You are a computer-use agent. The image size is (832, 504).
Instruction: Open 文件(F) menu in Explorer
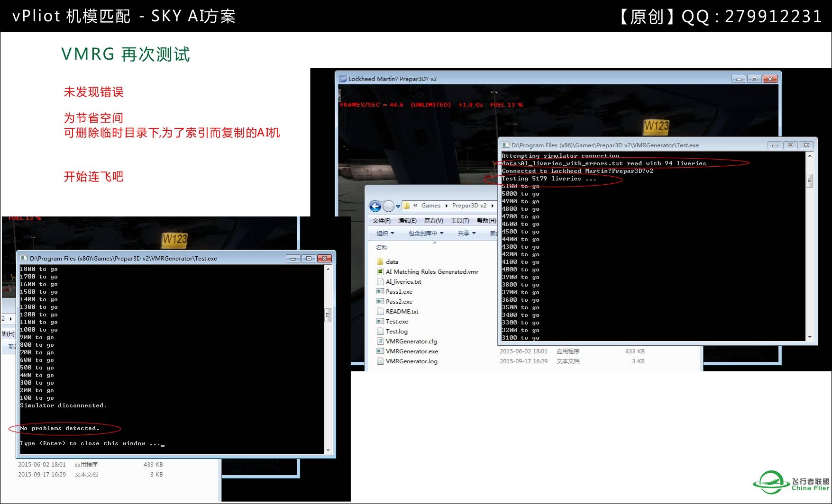(x=382, y=221)
